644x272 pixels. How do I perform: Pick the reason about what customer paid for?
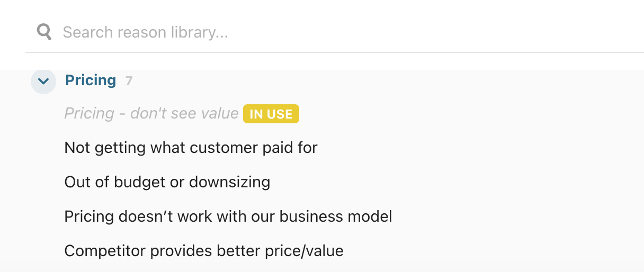pyautogui.click(x=191, y=148)
